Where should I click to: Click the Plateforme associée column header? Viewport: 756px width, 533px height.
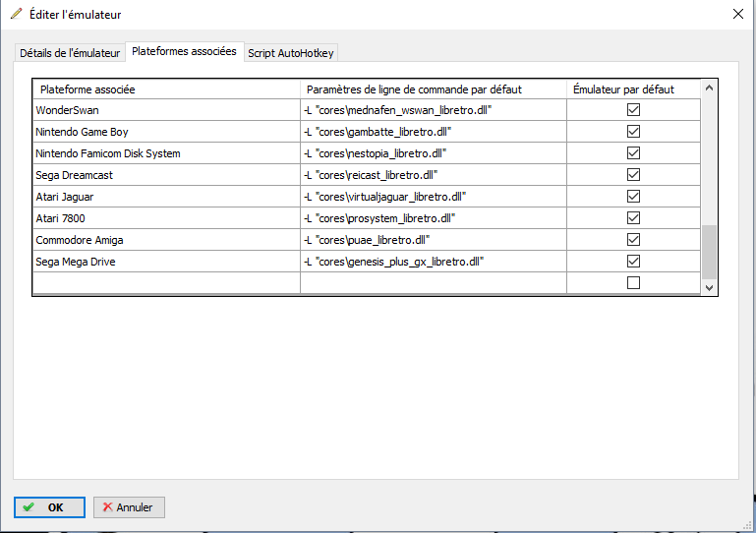(x=167, y=89)
